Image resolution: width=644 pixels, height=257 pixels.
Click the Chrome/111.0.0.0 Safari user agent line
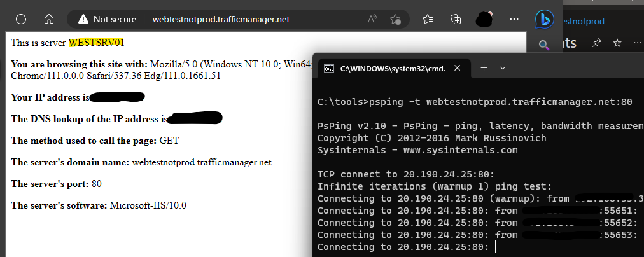[x=116, y=76]
